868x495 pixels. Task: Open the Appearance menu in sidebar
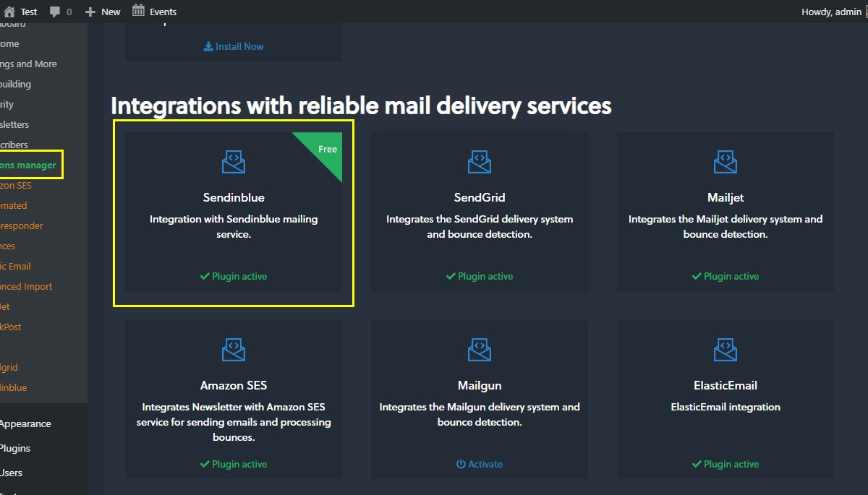tap(25, 423)
